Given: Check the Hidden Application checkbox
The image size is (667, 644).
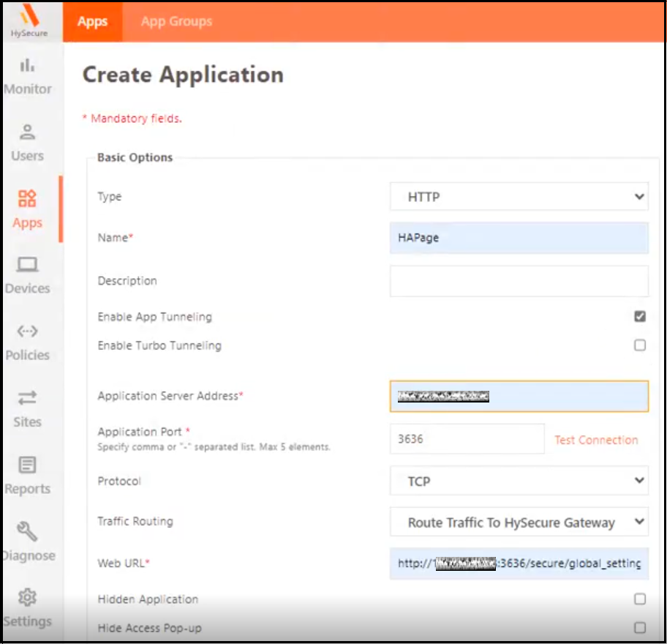Looking at the screenshot, I should [x=640, y=599].
